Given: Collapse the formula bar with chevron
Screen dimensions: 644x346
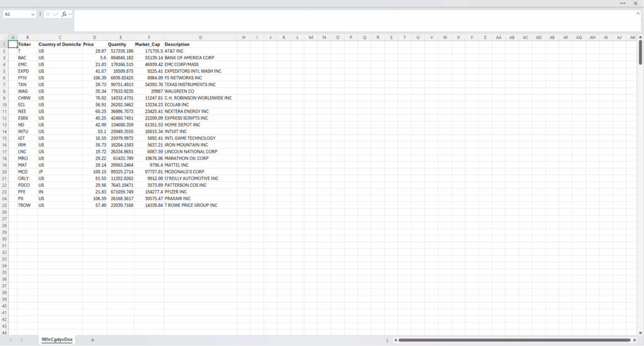Looking at the screenshot, I should (638, 13).
